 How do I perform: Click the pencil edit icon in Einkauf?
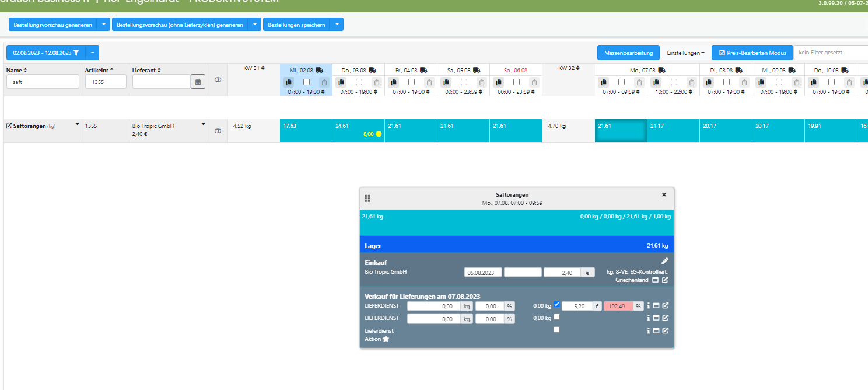click(x=665, y=261)
